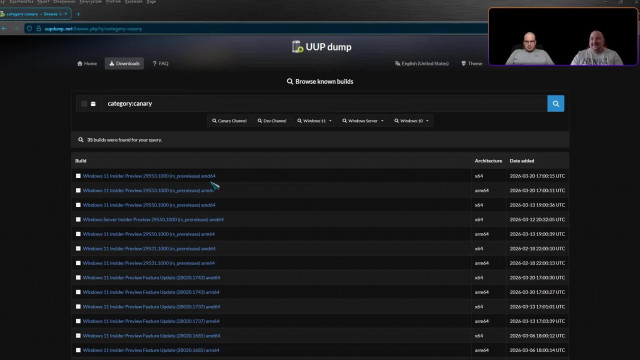The height and width of the screenshot is (360, 640).
Task: Open Feature Update (28020.1685) amd64 link
Action: point(151,336)
